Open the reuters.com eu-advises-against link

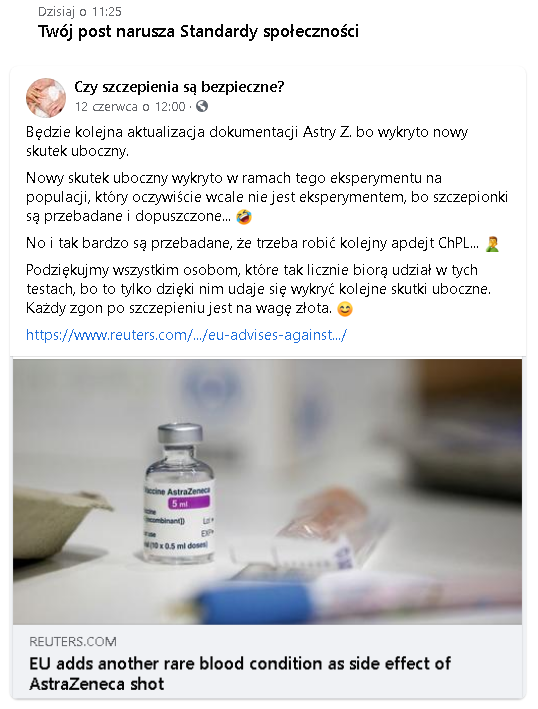(x=186, y=335)
